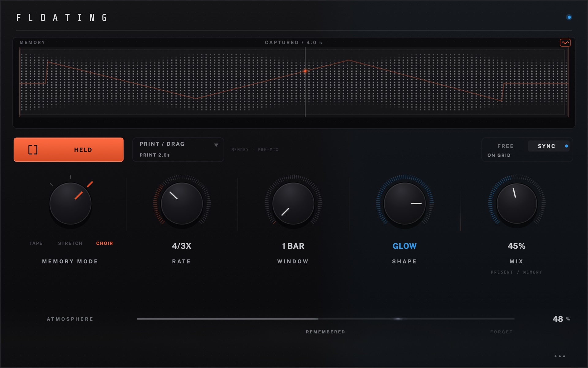Click the REMEMBERED label under Atmosphere slider
This screenshot has height=368, width=588.
(326, 332)
